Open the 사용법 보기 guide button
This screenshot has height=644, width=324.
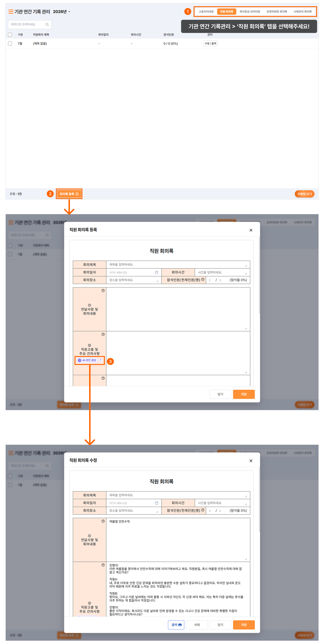(x=304, y=194)
